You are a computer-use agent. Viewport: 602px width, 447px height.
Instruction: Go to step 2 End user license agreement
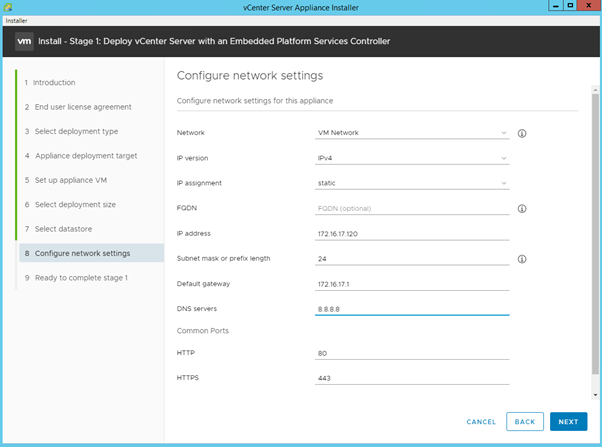pyautogui.click(x=78, y=107)
